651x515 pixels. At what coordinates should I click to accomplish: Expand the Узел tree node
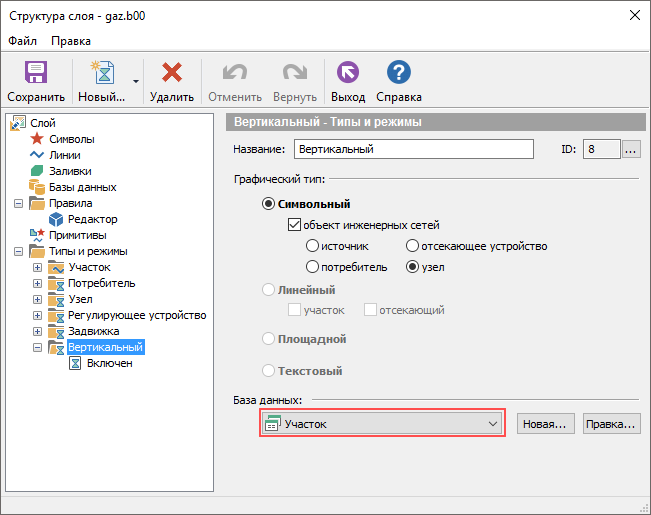coord(37,299)
